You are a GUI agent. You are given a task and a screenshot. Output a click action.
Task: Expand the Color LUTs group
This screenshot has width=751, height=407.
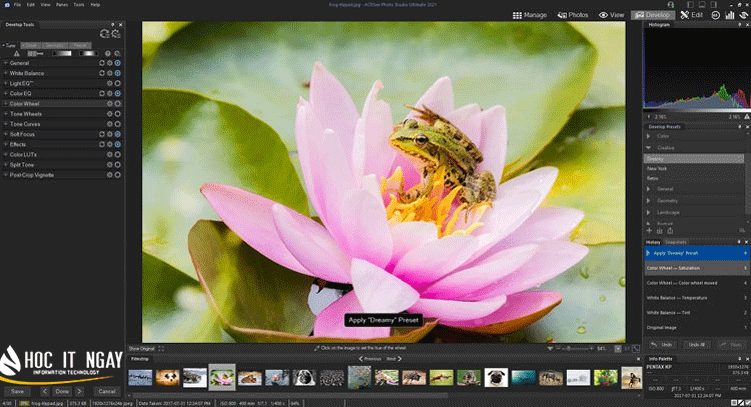point(6,155)
